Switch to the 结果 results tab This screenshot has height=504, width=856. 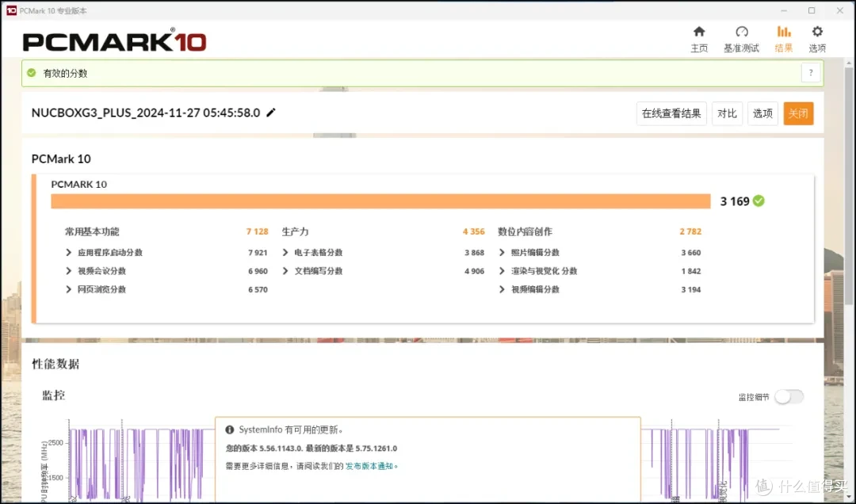coord(783,40)
